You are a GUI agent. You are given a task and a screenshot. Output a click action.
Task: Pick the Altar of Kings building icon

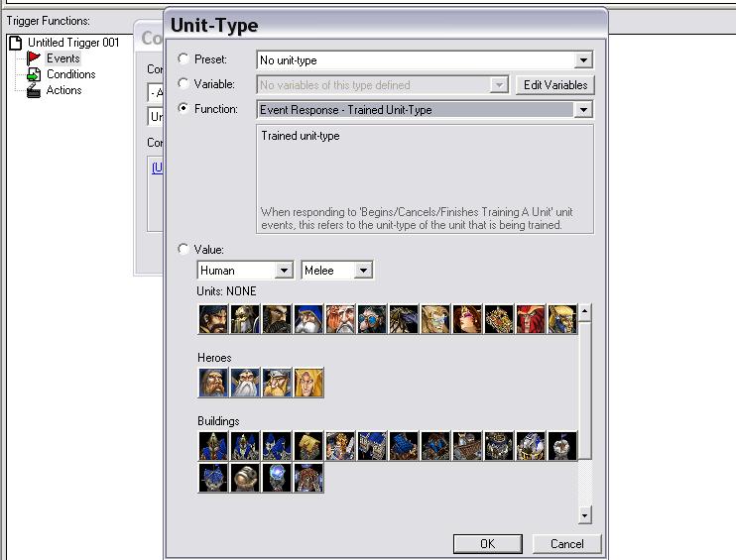[x=340, y=446]
